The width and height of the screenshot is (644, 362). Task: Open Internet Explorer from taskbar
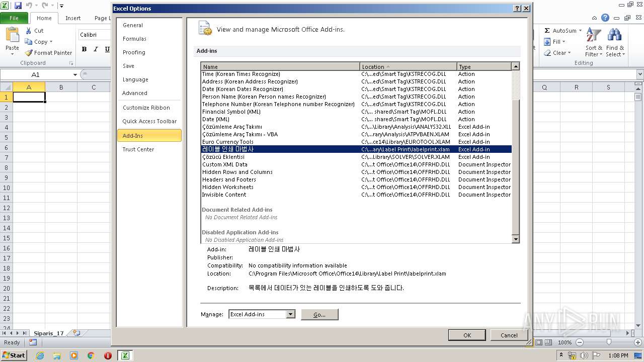(x=40, y=355)
